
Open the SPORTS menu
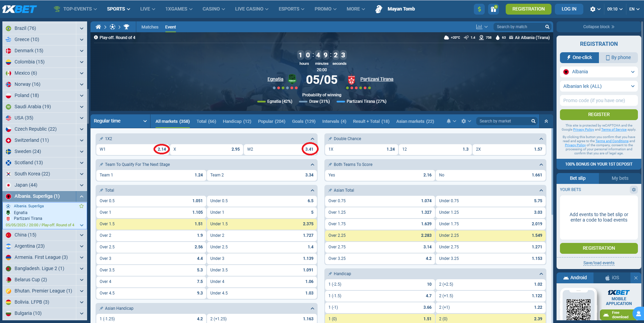(118, 9)
